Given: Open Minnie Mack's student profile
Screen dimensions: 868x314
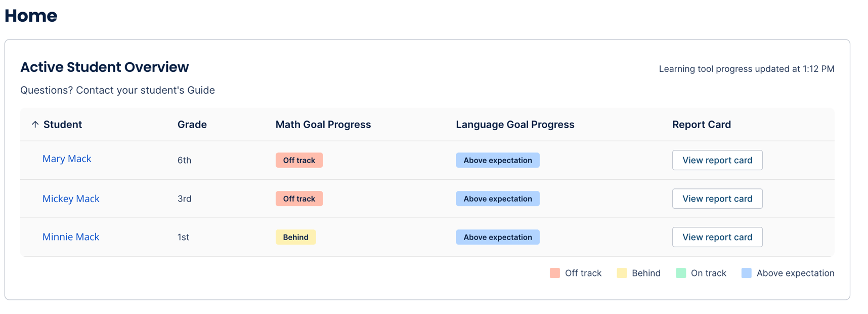Looking at the screenshot, I should pyautogui.click(x=70, y=237).
